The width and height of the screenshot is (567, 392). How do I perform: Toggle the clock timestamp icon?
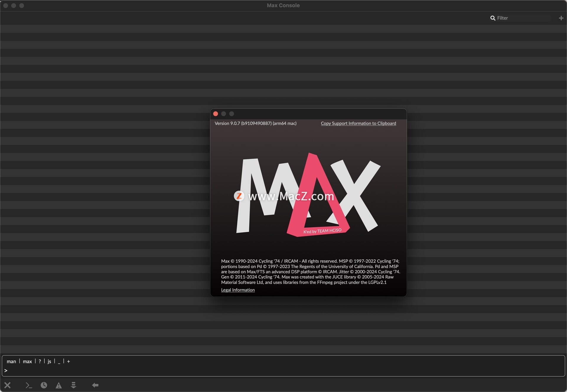[x=44, y=385]
